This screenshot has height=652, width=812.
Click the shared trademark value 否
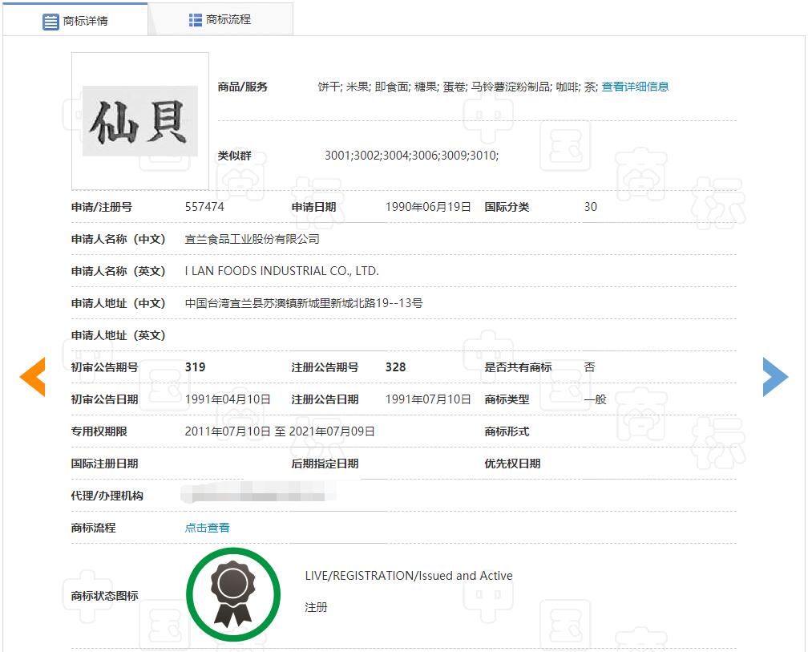click(590, 367)
